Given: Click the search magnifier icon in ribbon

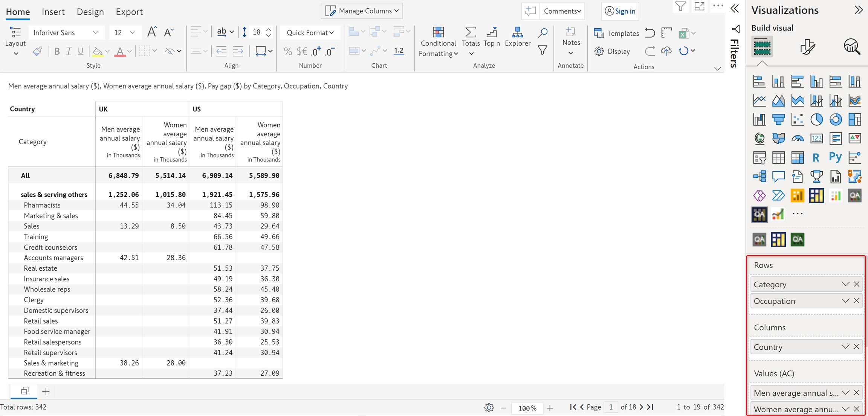Looking at the screenshot, I should click(542, 33).
